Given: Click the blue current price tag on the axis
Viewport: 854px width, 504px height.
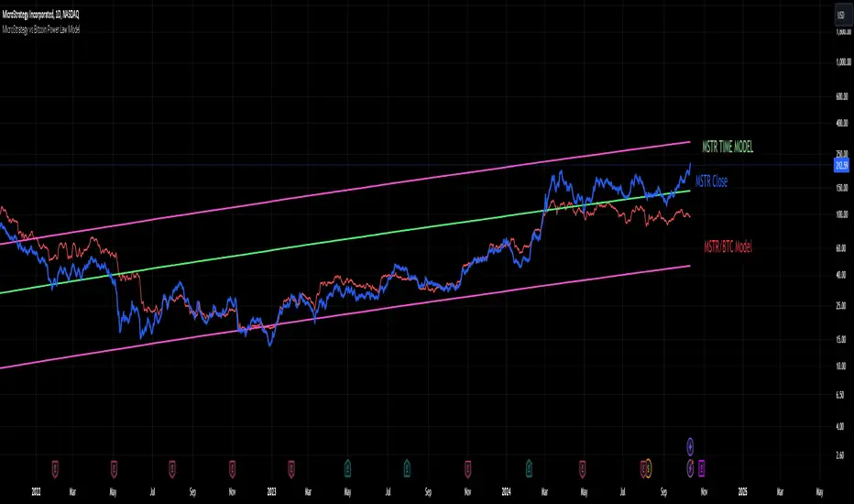Looking at the screenshot, I should (842, 165).
